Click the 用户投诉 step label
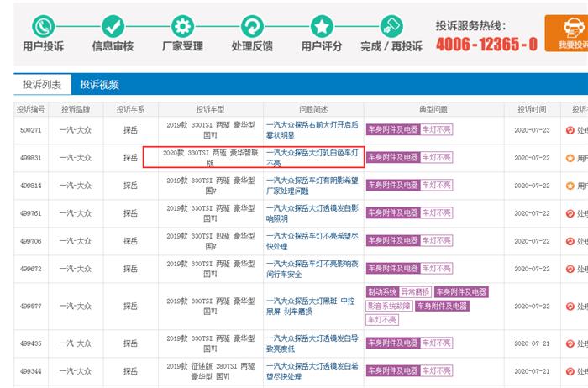The image size is (588, 388). pos(43,46)
